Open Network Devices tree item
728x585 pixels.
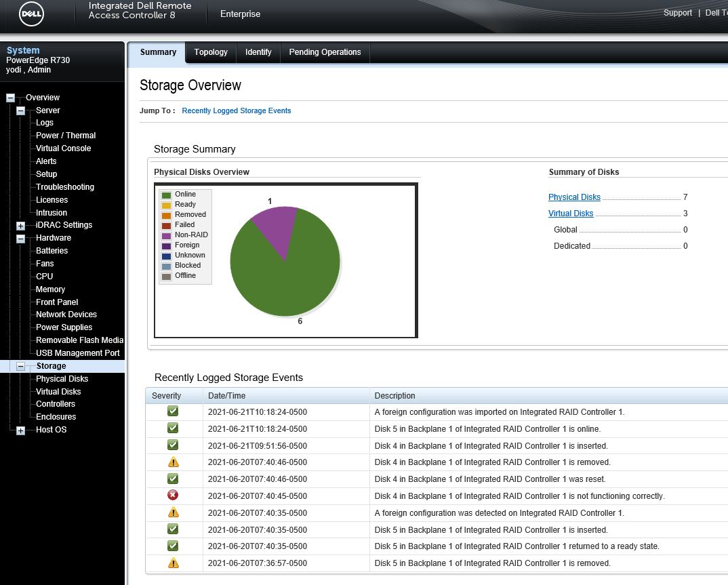66,315
